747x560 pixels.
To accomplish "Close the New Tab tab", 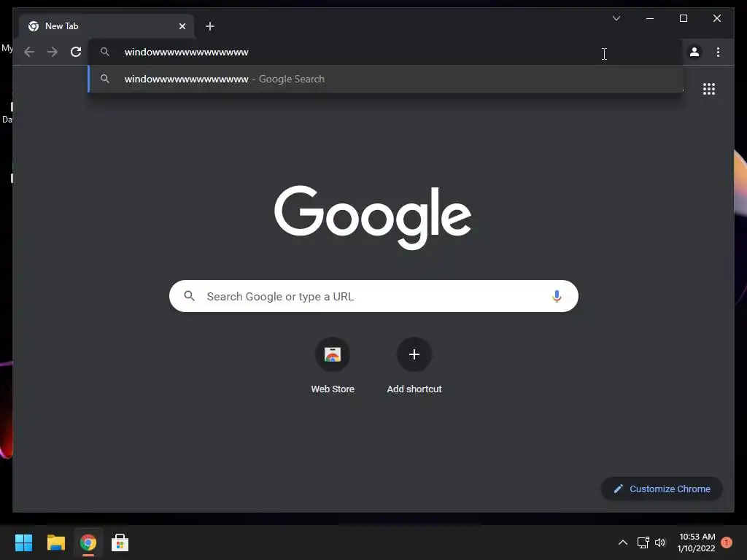I will point(182,26).
